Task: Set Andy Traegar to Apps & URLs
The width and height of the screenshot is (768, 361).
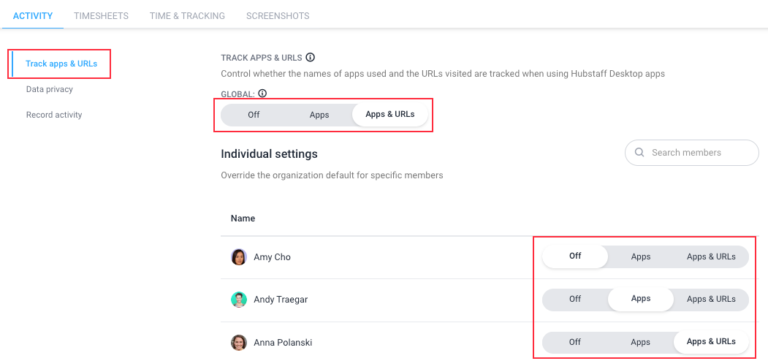Action: tap(711, 299)
